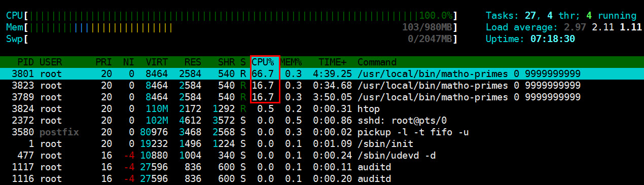Screen dimensions: 644x185
Task: Select the /sbin/udevd -d process
Action: (x=322, y=156)
